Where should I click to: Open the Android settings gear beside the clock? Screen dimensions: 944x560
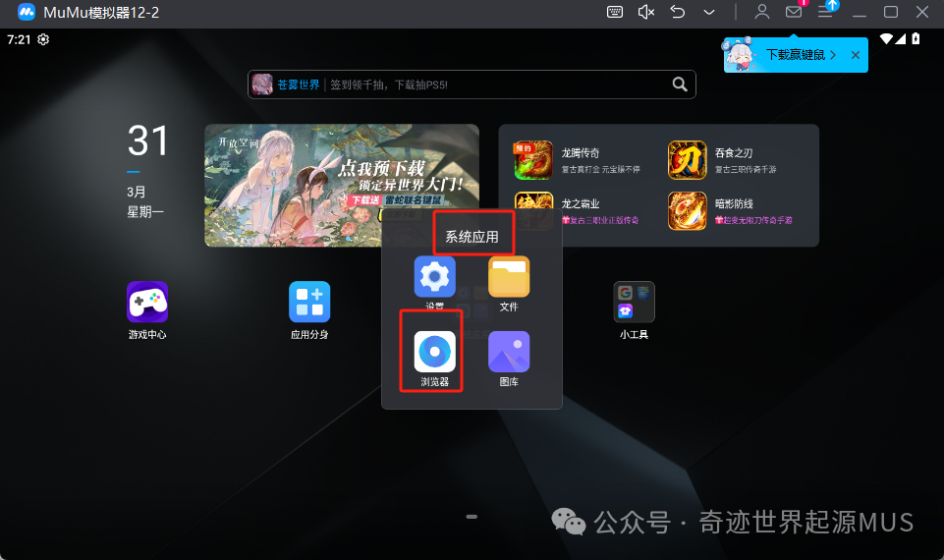[43, 39]
